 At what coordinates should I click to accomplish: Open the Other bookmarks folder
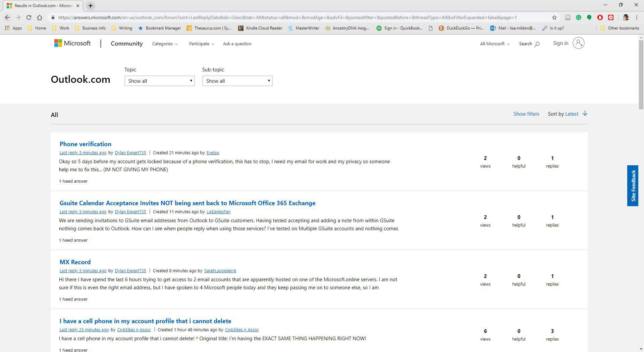tap(620, 28)
